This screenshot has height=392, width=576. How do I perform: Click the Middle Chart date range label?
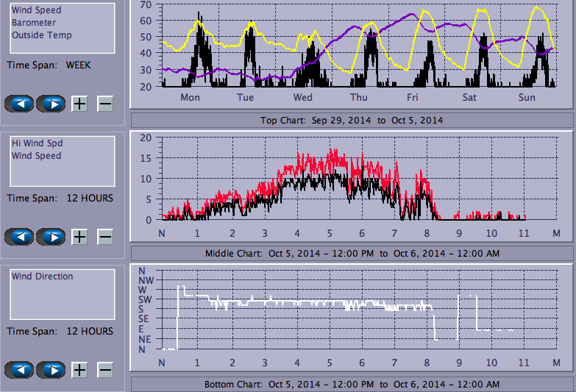352,253
